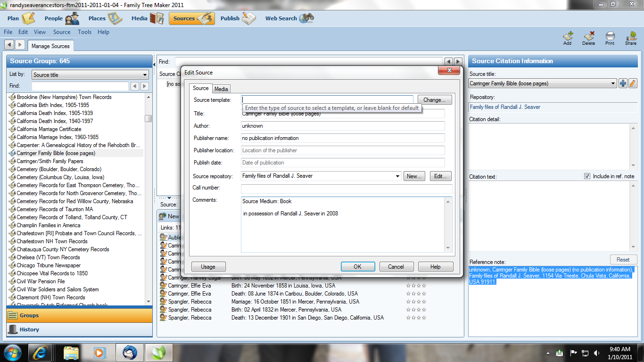The image size is (644, 362).
Task: Click the volume speaker tray icon
Action: 597,353
